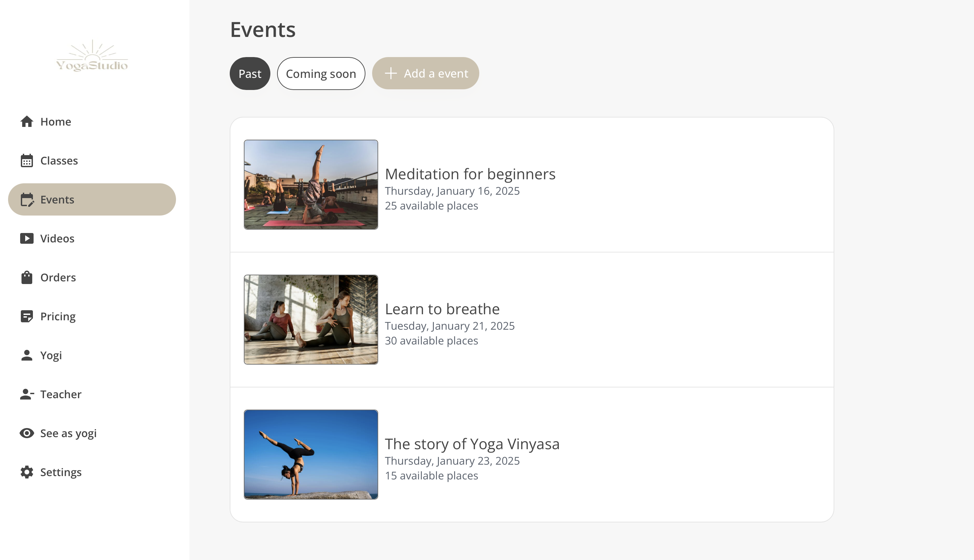Switch to the Past events filter
Screen dimensions: 974x560
pyautogui.click(x=250, y=74)
